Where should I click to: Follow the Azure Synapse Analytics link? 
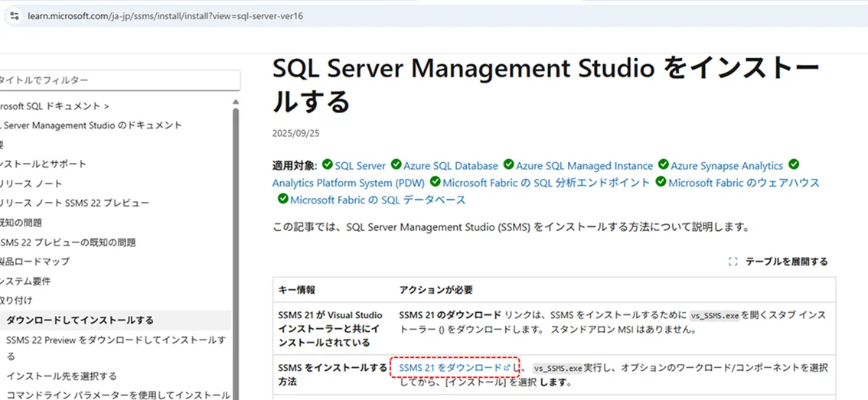coord(726,166)
